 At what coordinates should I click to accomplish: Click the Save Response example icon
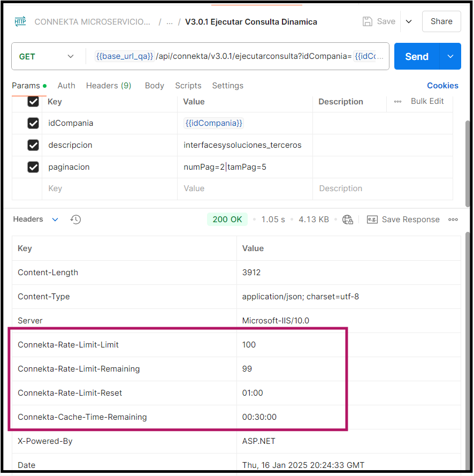[x=372, y=220]
